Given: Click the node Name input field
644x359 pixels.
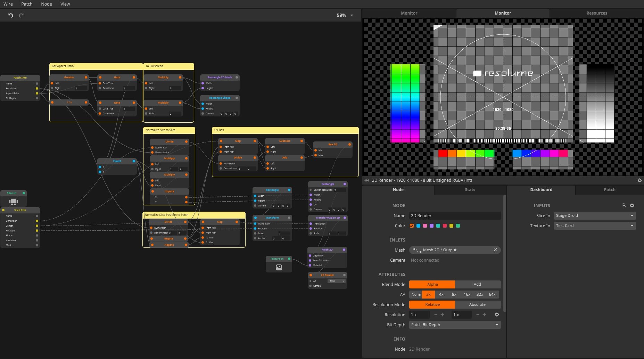Looking at the screenshot, I should coord(454,216).
